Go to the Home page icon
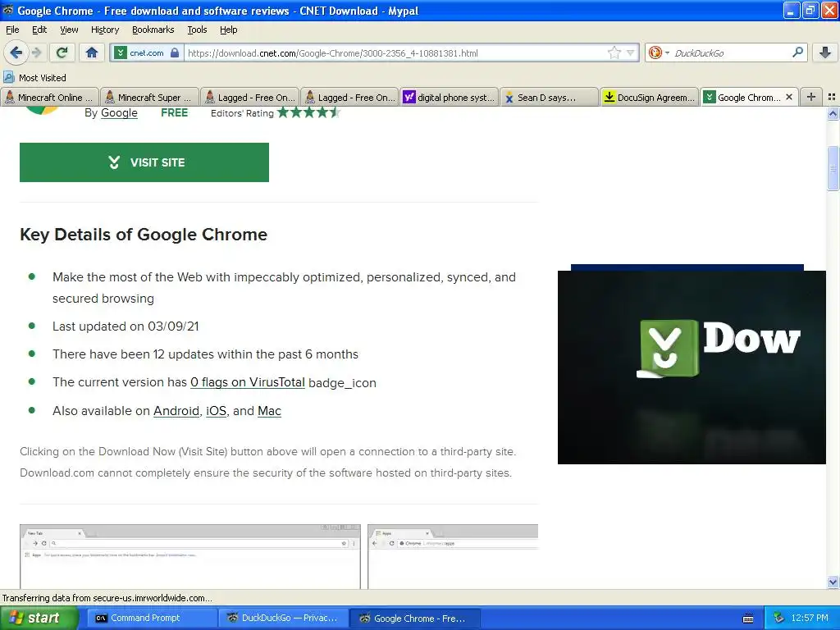Viewport: 840px width, 630px height. pos(92,52)
